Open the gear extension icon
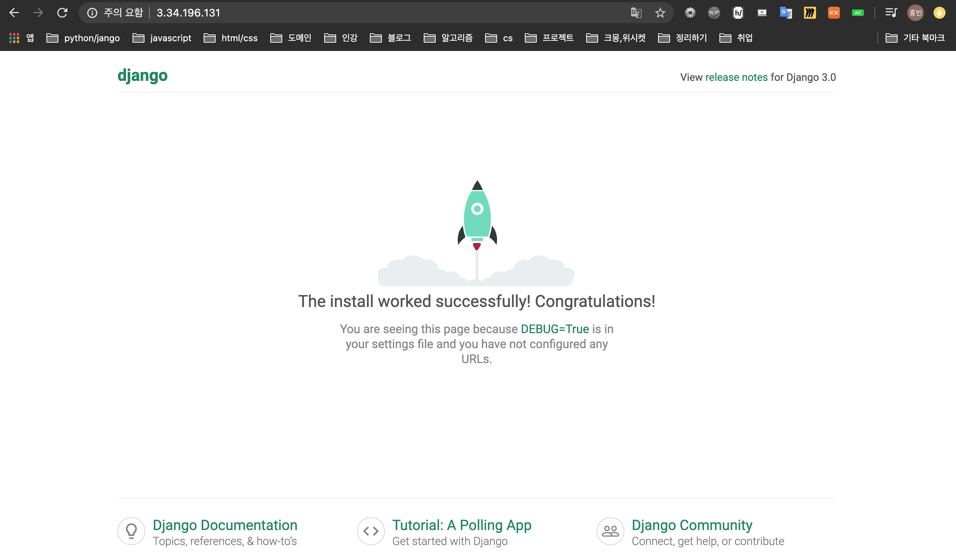The width and height of the screenshot is (956, 560). (x=690, y=13)
